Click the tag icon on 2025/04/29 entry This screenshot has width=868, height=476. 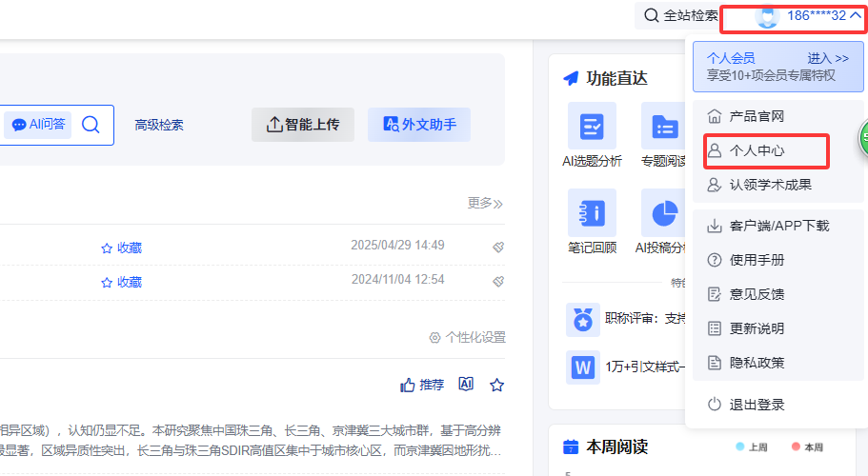[x=497, y=247]
